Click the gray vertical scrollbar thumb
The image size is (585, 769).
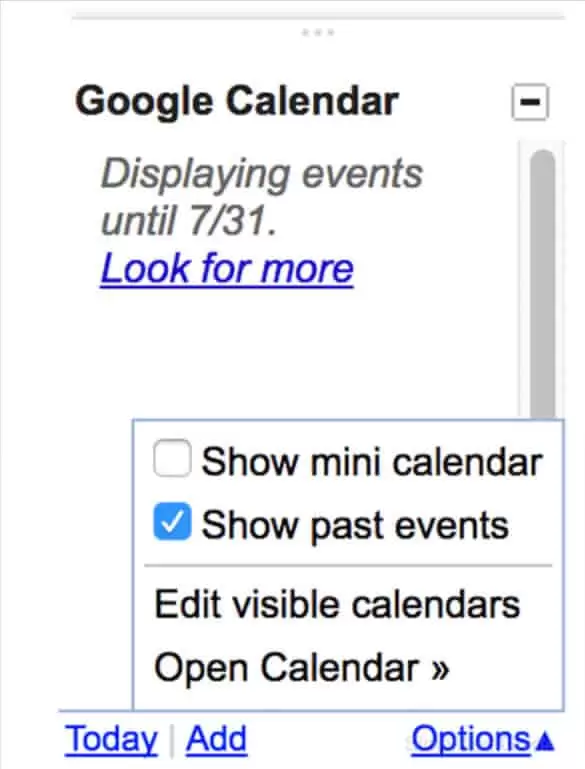(542, 284)
